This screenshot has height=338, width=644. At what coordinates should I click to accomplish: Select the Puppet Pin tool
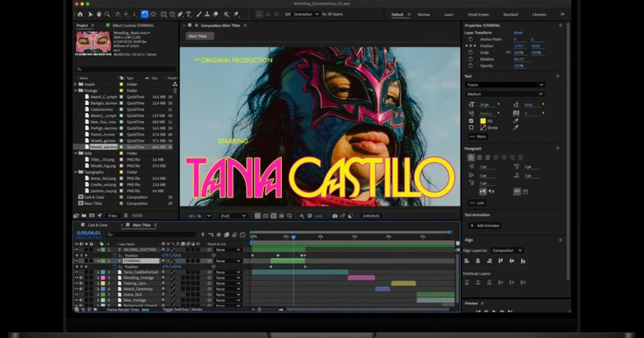[x=236, y=14]
